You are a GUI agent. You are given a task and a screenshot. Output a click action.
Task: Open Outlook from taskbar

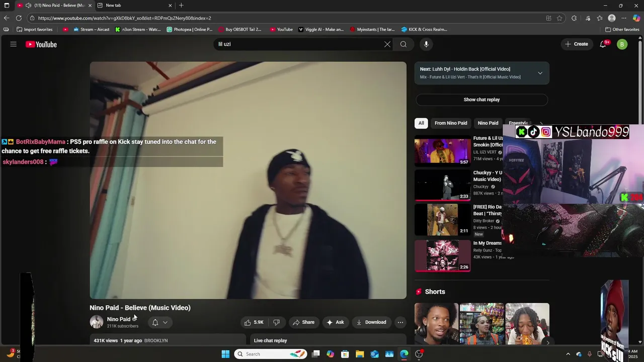(x=375, y=354)
